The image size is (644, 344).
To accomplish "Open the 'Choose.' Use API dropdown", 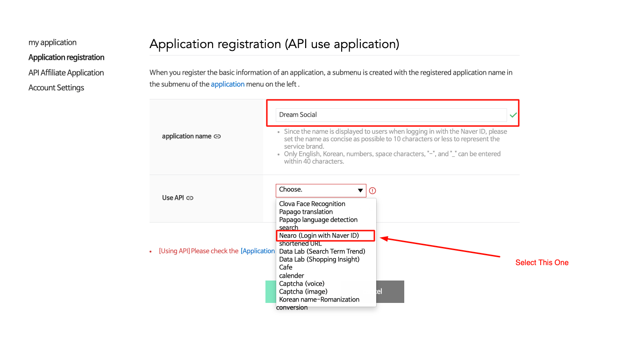I will click(x=321, y=190).
